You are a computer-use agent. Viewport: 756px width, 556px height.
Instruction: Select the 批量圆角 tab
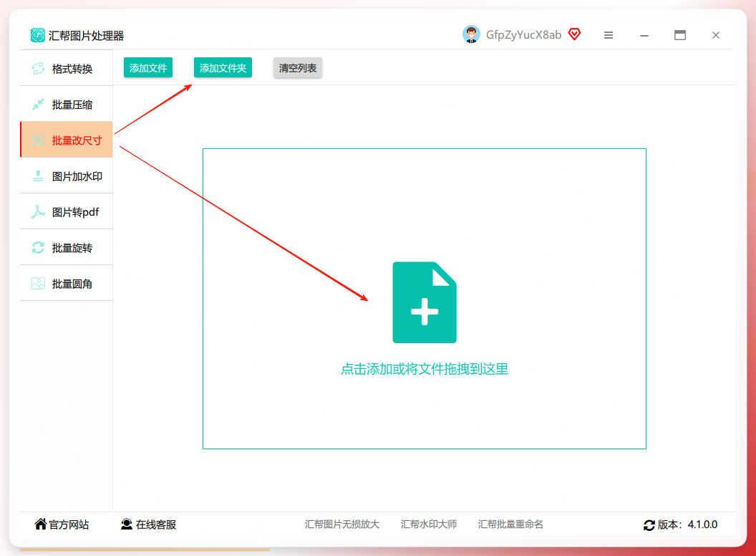67,284
